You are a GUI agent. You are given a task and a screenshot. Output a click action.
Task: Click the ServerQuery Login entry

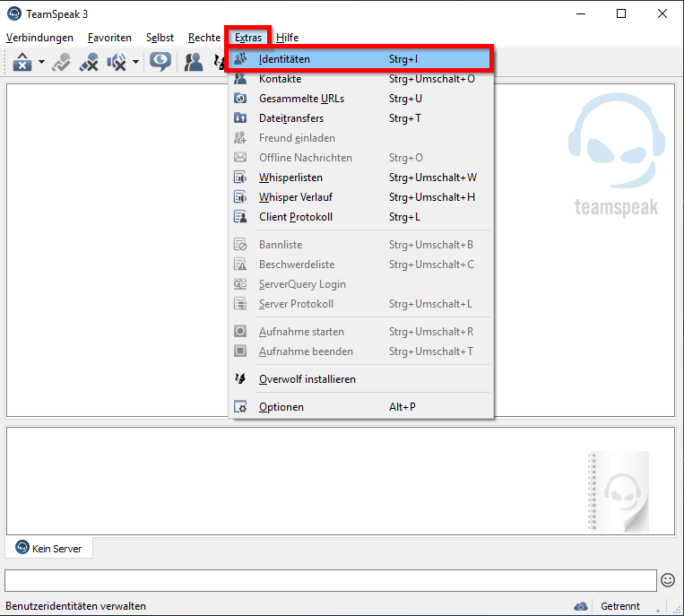[361, 284]
